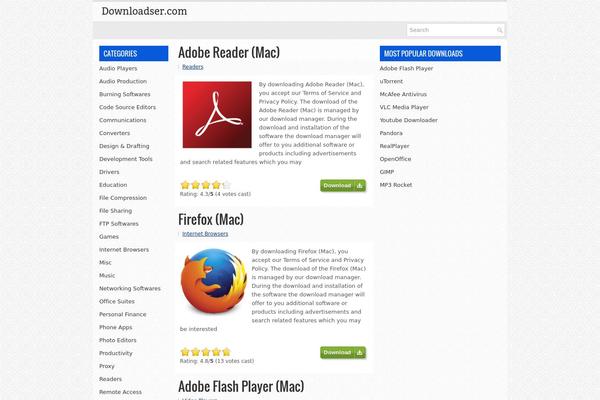The width and height of the screenshot is (600, 400).
Task: Open the Firefox (Mac) title
Action: click(211, 219)
